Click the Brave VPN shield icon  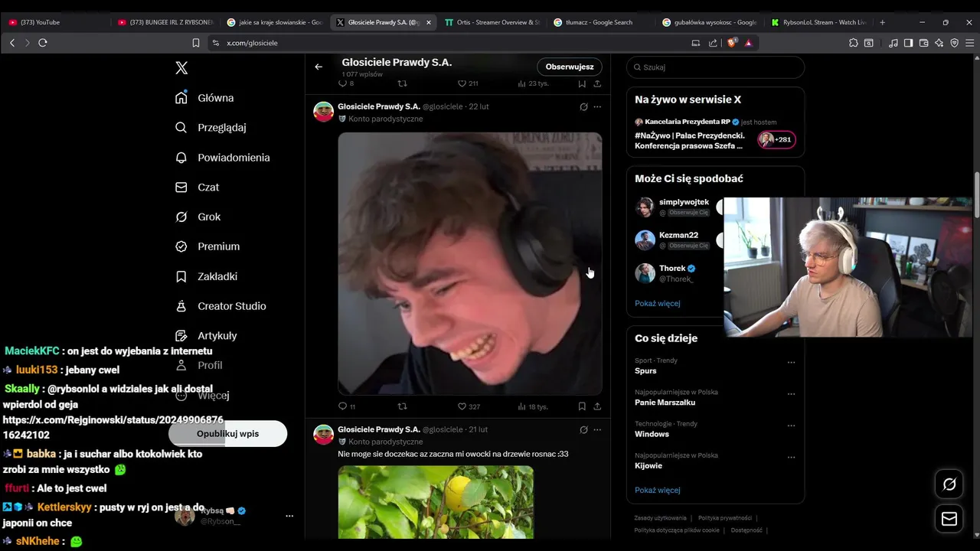(x=954, y=43)
